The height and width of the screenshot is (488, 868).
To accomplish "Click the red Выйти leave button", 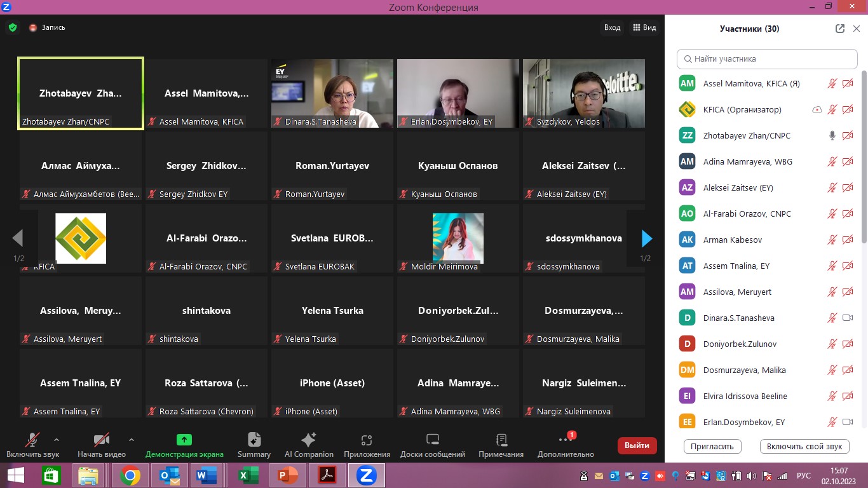I will click(x=637, y=445).
